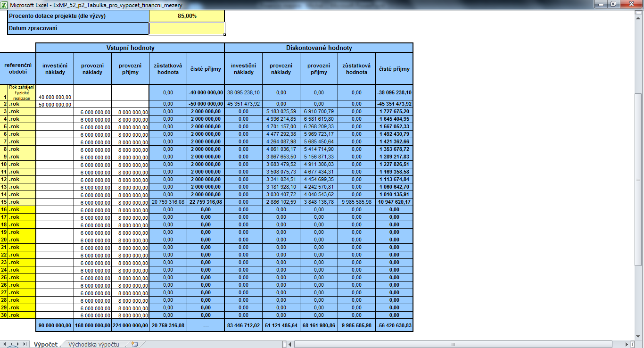The image size is (644, 348).
Task: Select the cell with 22 759 316,08
Action: click(x=206, y=202)
